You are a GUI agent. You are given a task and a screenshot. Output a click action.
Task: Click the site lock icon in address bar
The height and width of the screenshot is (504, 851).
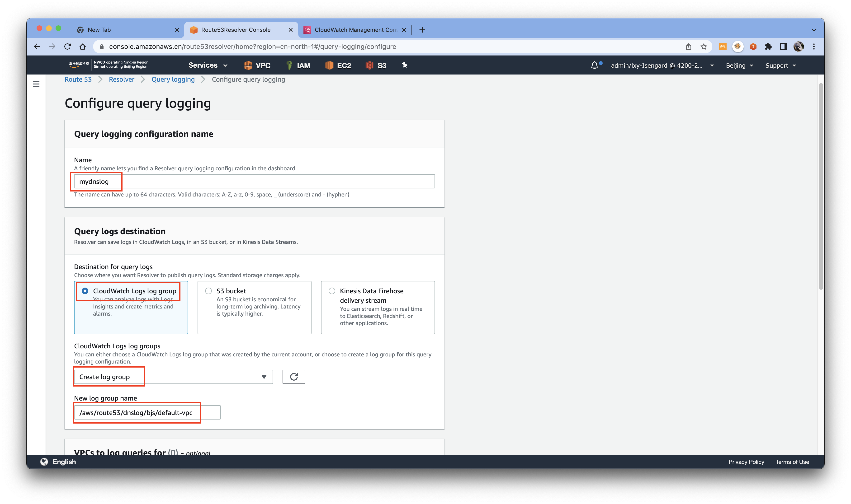click(x=101, y=47)
